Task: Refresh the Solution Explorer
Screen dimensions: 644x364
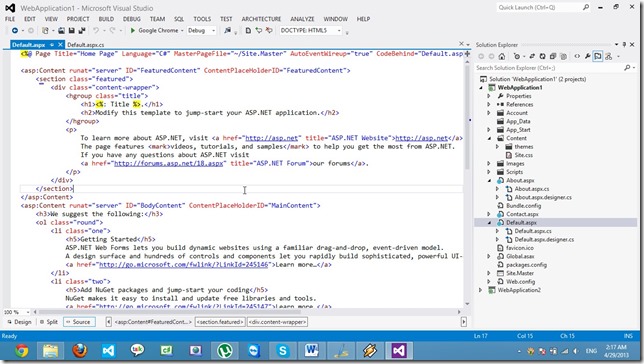Action: 543,56
